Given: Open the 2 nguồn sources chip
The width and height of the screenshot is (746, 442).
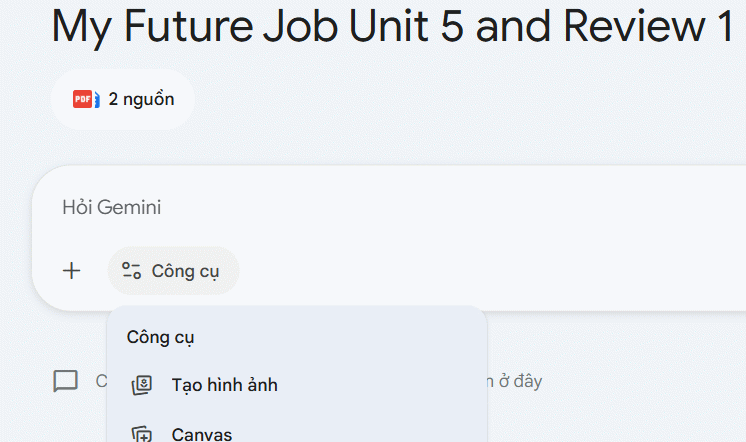Looking at the screenshot, I should (x=123, y=99).
